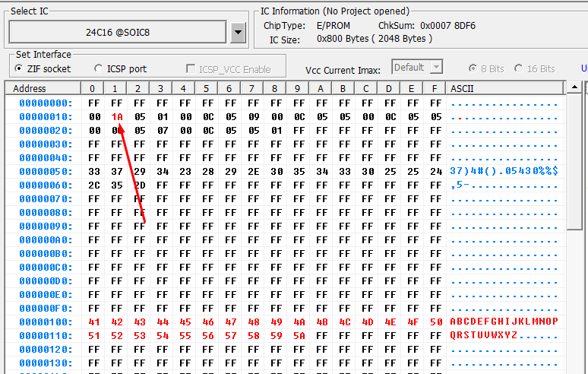The height and width of the screenshot is (374, 588).
Task: Toggle the ICSP_VCC Enable checkbox
Action: pyautogui.click(x=191, y=69)
